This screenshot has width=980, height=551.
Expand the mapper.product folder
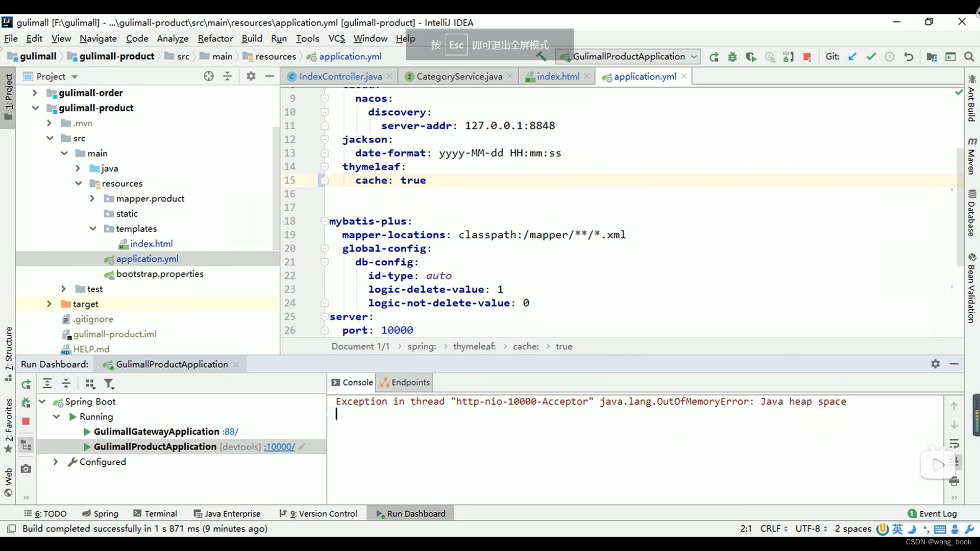(x=92, y=198)
